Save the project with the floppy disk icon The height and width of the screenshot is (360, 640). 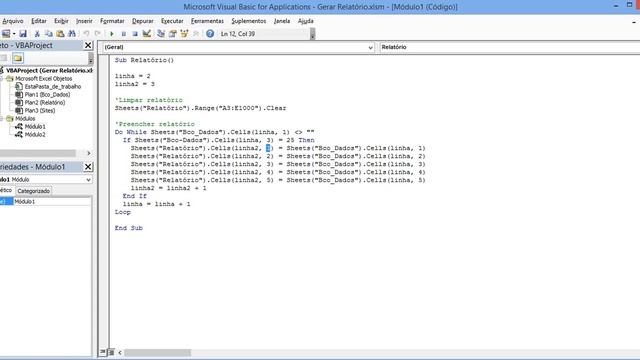coord(23,34)
